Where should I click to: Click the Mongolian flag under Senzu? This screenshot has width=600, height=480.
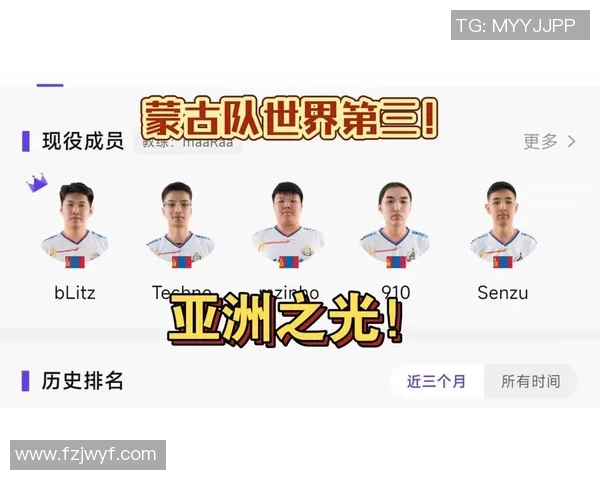point(503,262)
